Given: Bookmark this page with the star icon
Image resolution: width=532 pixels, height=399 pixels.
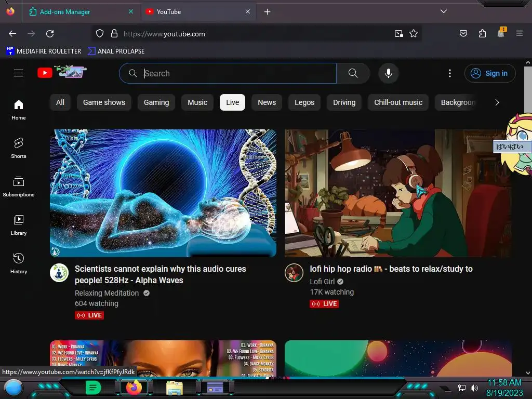Looking at the screenshot, I should (413, 34).
